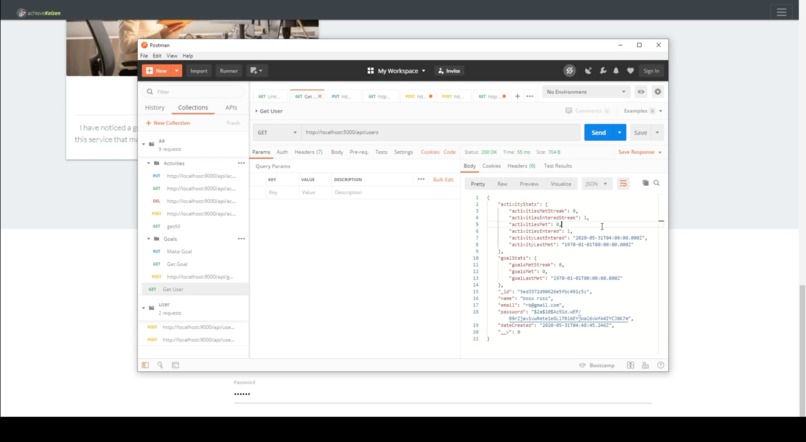Image resolution: width=806 pixels, height=442 pixels.
Task: Open the help question mark icon
Action: (661, 365)
